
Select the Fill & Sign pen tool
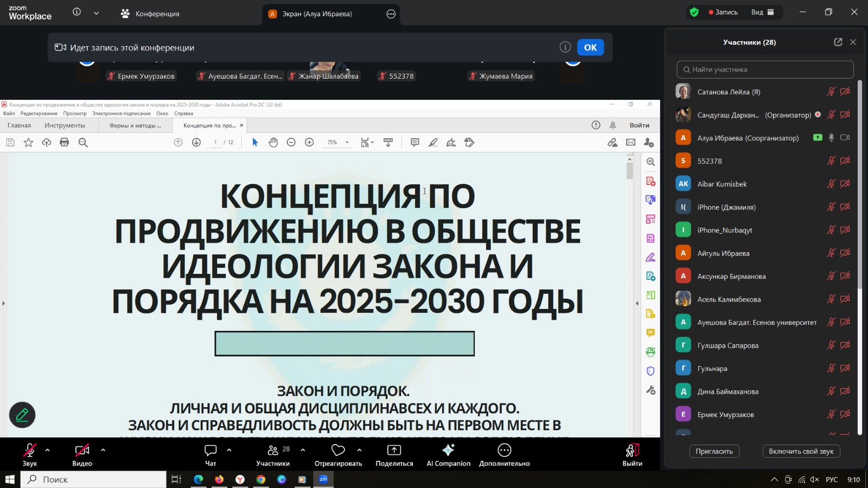click(x=650, y=258)
